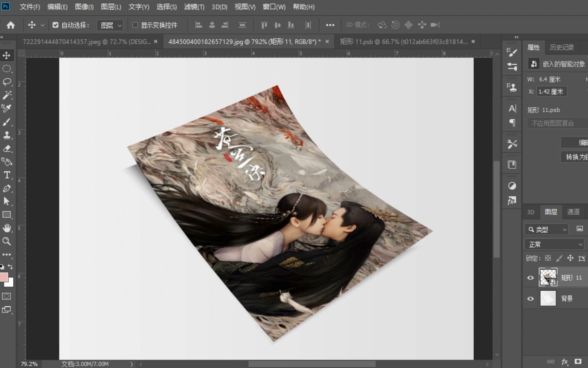This screenshot has height=368, width=588.
Task: Expand the toolbox double arrow
Action: point(2,37)
